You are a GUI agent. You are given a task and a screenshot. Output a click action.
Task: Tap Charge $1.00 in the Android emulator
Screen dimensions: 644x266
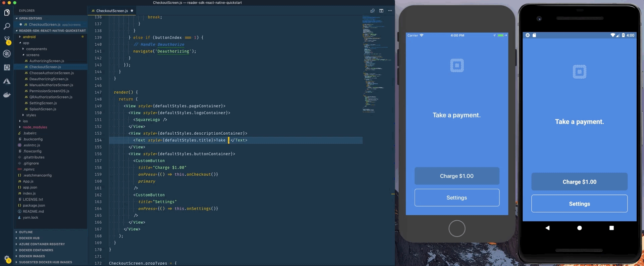[x=579, y=182]
